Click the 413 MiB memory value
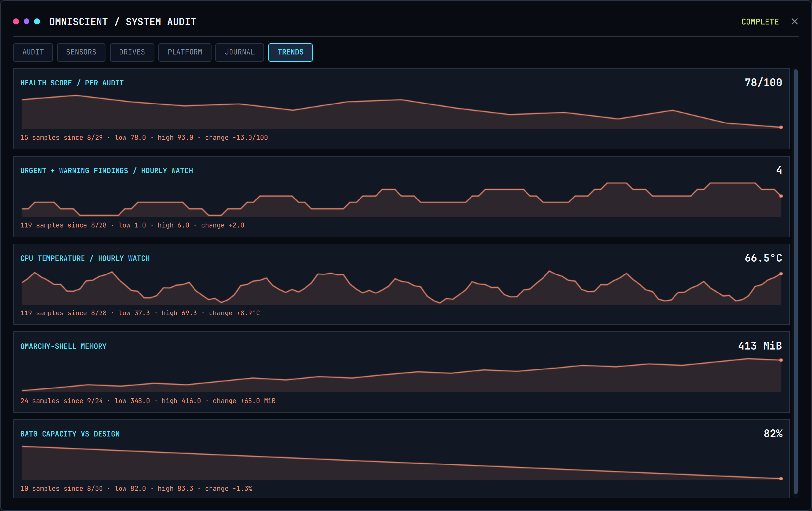This screenshot has height=511, width=812. (x=760, y=346)
